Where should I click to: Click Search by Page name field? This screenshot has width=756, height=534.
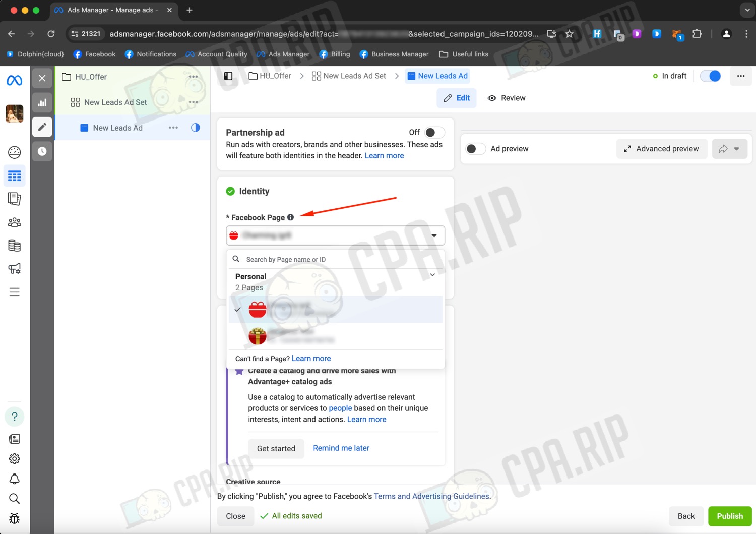(336, 259)
